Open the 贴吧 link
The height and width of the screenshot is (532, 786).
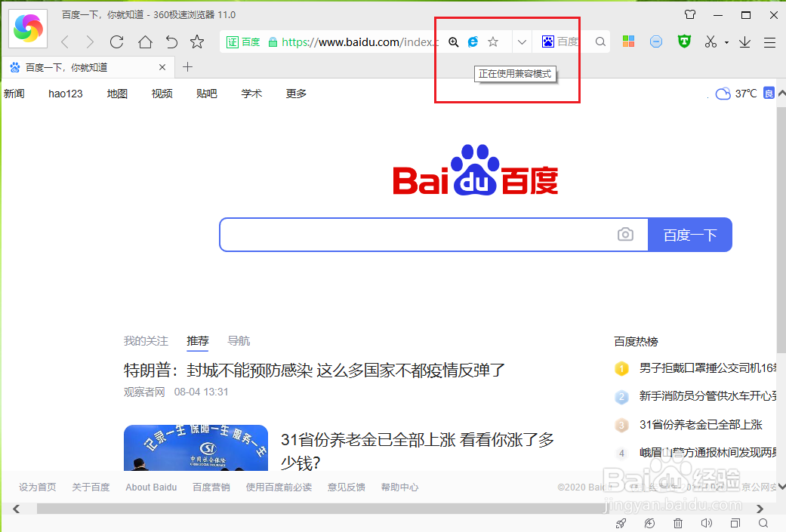click(207, 94)
